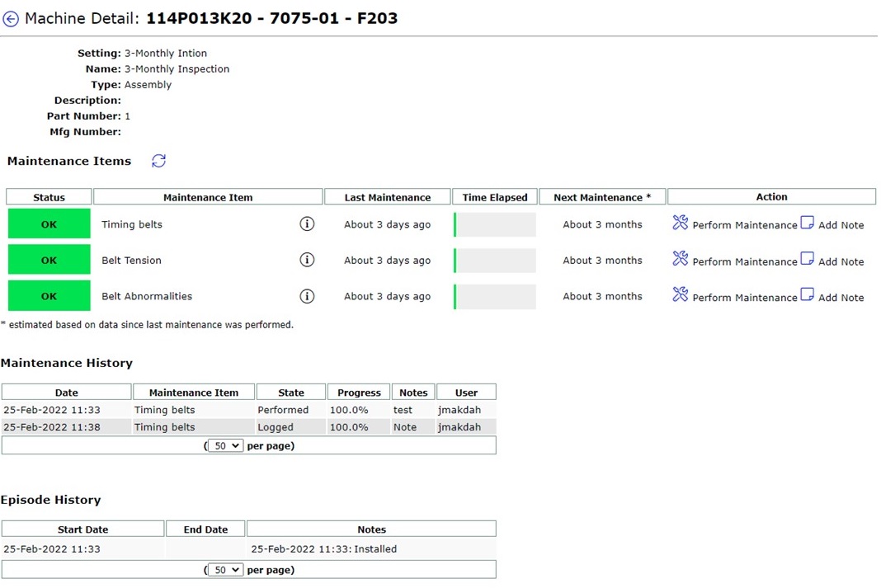Open Maintenance History per page dropdown
Image resolution: width=881 pixels, height=588 pixels.
pyautogui.click(x=225, y=445)
